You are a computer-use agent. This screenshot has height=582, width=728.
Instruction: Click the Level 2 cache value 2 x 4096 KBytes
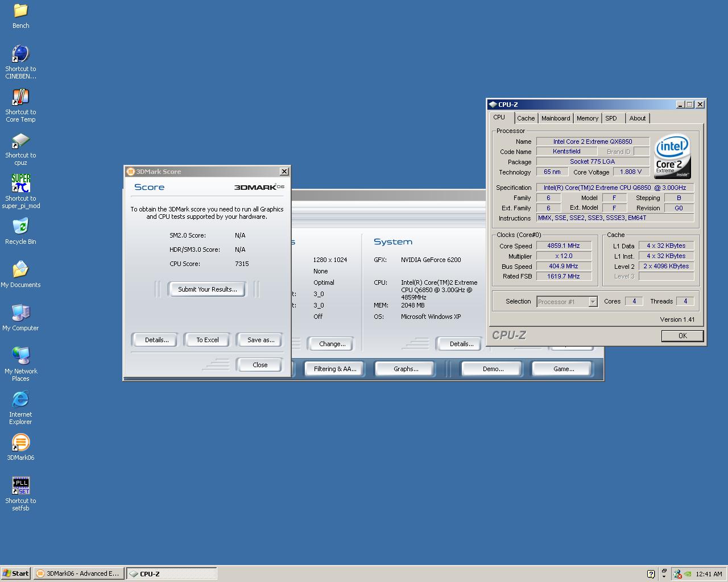coord(666,266)
